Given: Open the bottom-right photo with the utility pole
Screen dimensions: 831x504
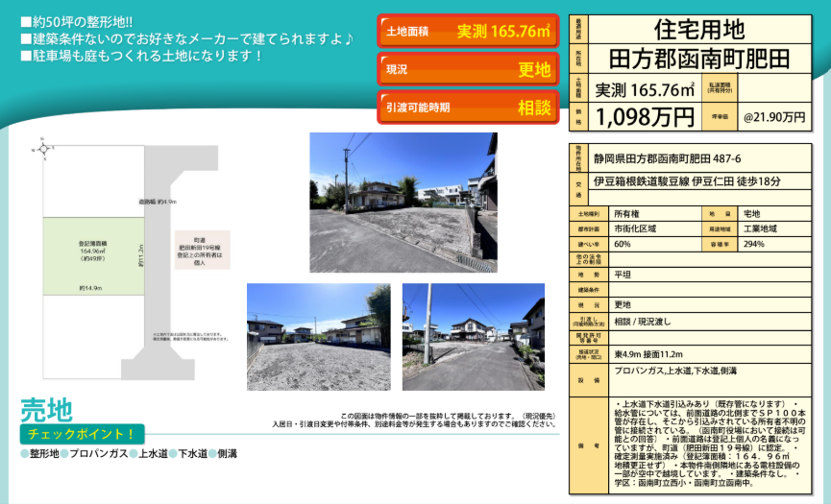Looking at the screenshot, I should pos(473,336).
